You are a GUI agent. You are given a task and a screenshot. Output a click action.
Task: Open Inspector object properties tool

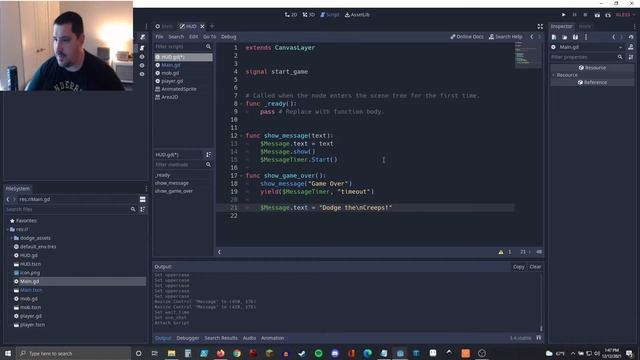coord(631,57)
